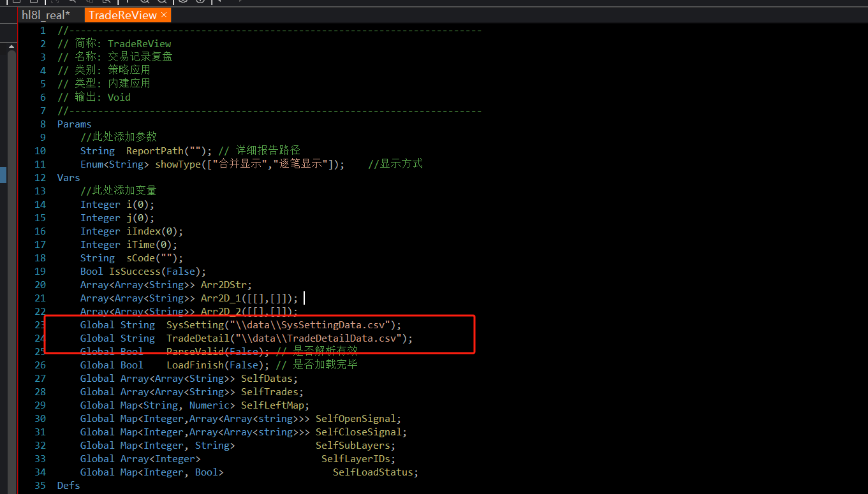Switch to the hl8l_real* tab
The width and height of the screenshot is (868, 494).
[x=45, y=15]
